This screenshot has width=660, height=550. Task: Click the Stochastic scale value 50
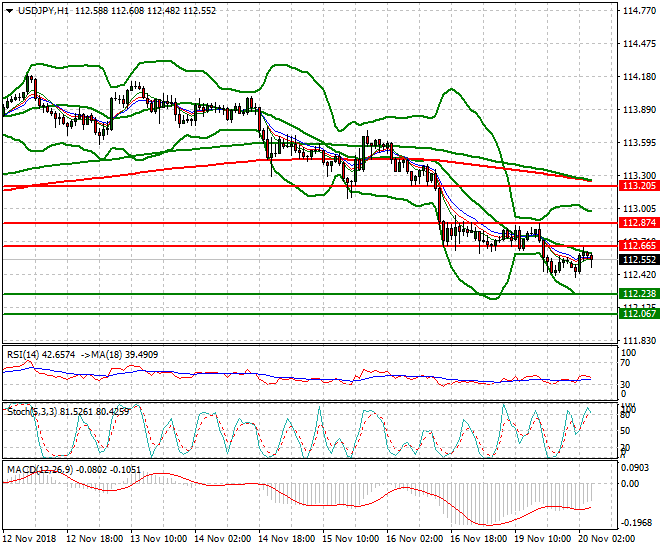627,430
